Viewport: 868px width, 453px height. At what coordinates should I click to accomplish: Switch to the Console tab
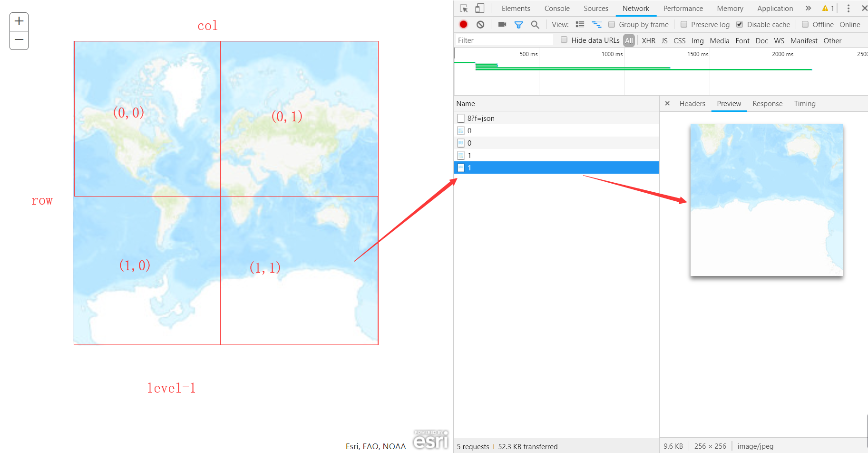556,8
